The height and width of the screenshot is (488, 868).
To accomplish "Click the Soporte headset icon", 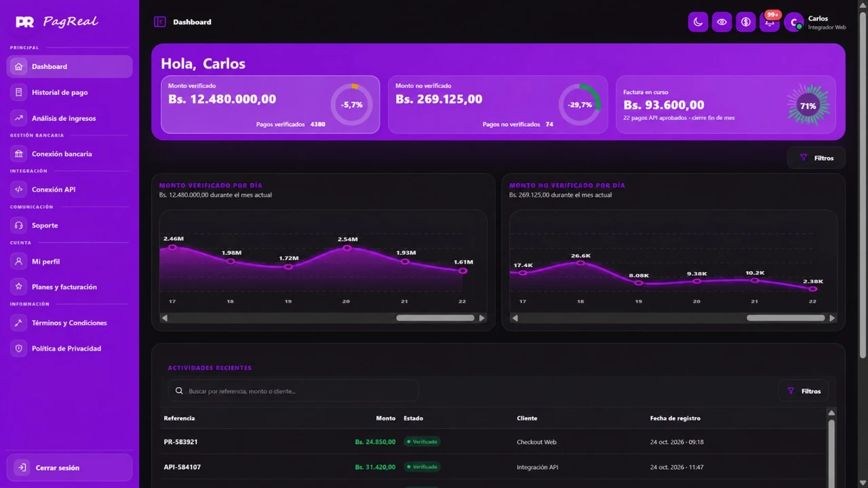I will coord(19,226).
